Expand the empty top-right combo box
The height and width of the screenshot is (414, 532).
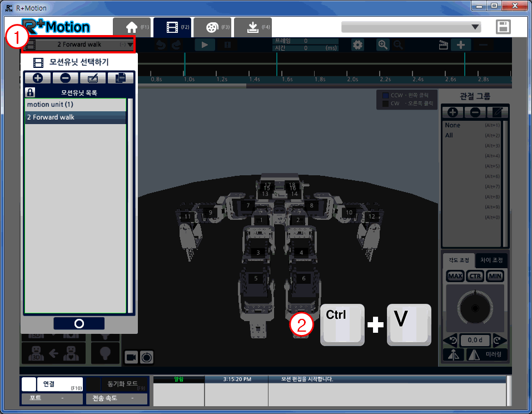tap(475, 27)
